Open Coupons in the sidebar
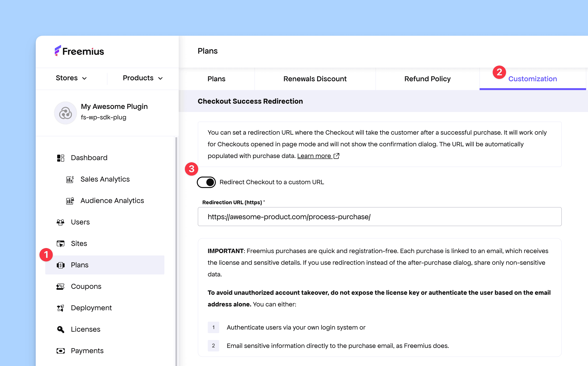Screen dimensions: 588x366 (x=105, y=287)
